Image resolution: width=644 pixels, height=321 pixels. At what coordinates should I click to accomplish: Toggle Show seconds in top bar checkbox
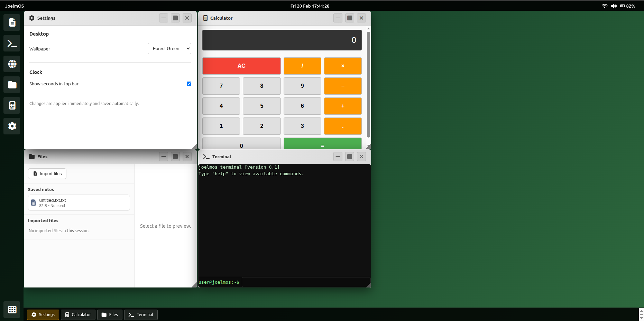189,84
